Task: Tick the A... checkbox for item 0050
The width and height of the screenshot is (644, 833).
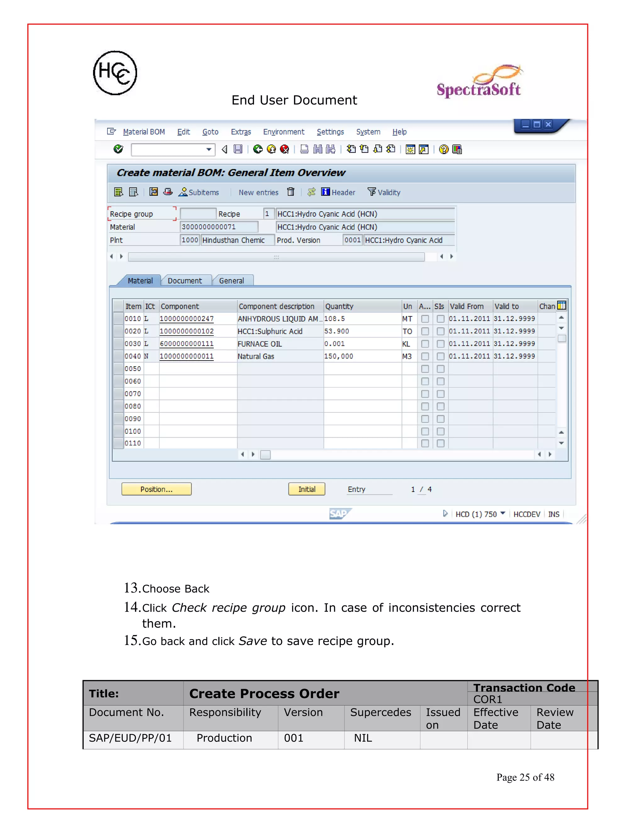Action: 425,369
